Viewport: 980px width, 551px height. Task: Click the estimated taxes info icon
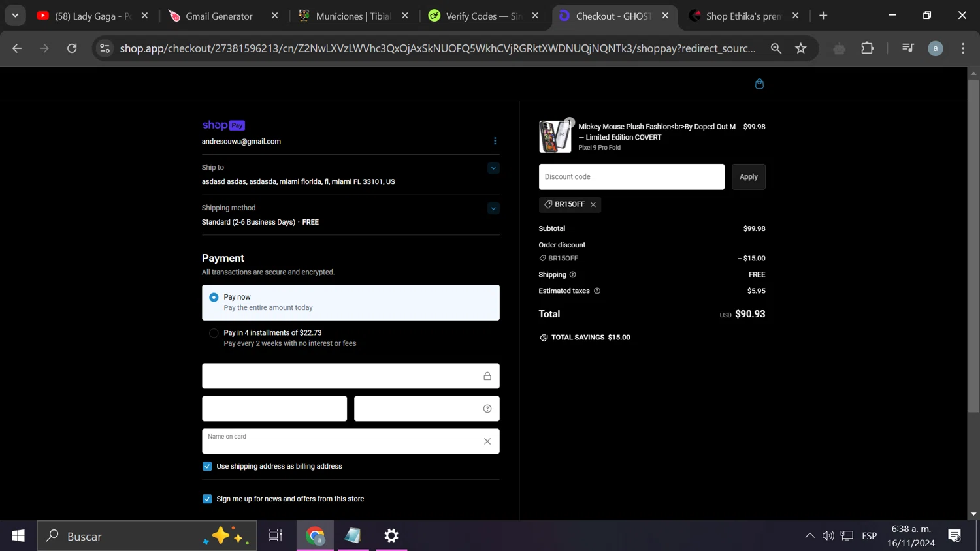[x=596, y=291]
